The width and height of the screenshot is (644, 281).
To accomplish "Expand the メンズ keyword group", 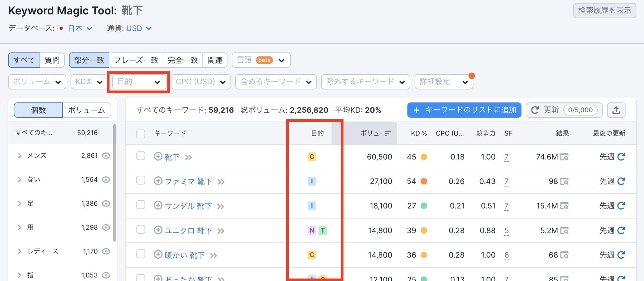I will 19,156.
